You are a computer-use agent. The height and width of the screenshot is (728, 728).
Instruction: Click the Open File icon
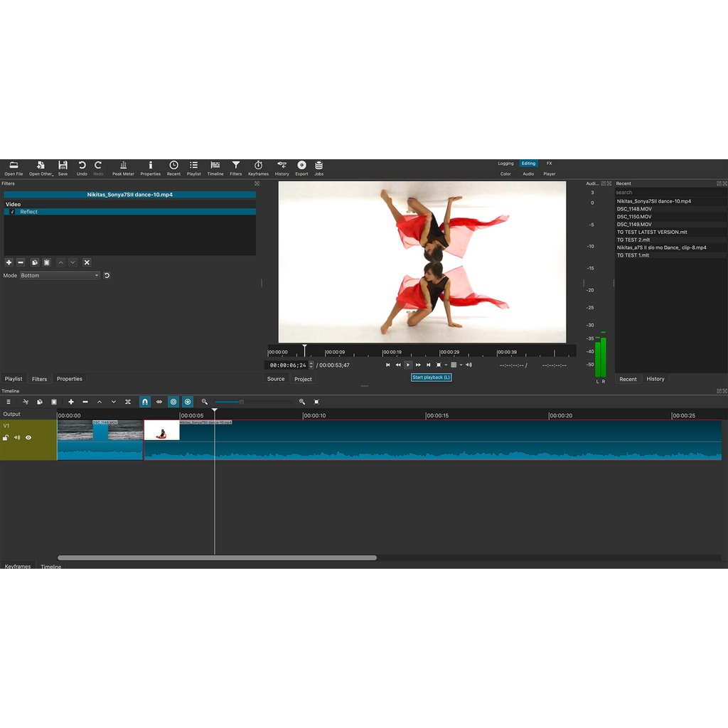click(x=14, y=168)
